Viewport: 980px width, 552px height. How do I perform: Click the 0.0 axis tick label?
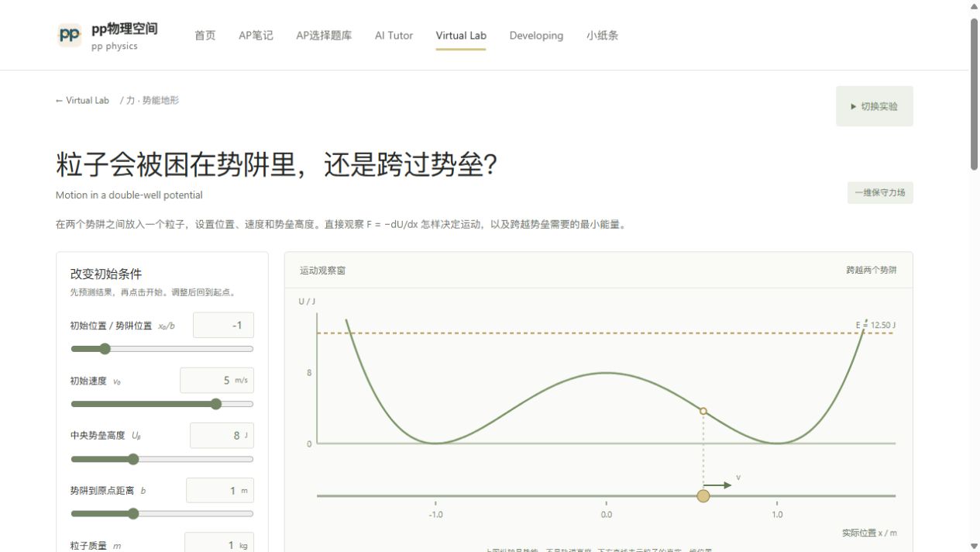[607, 514]
